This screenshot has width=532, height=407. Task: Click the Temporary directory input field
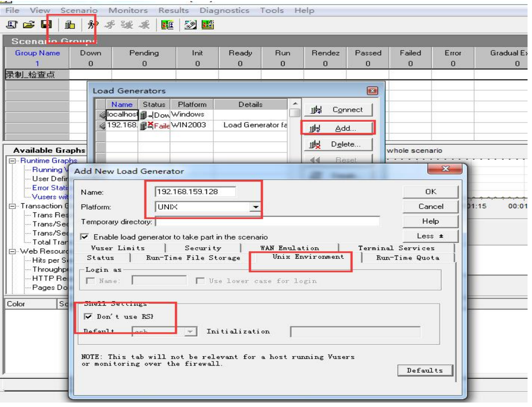tap(267, 222)
